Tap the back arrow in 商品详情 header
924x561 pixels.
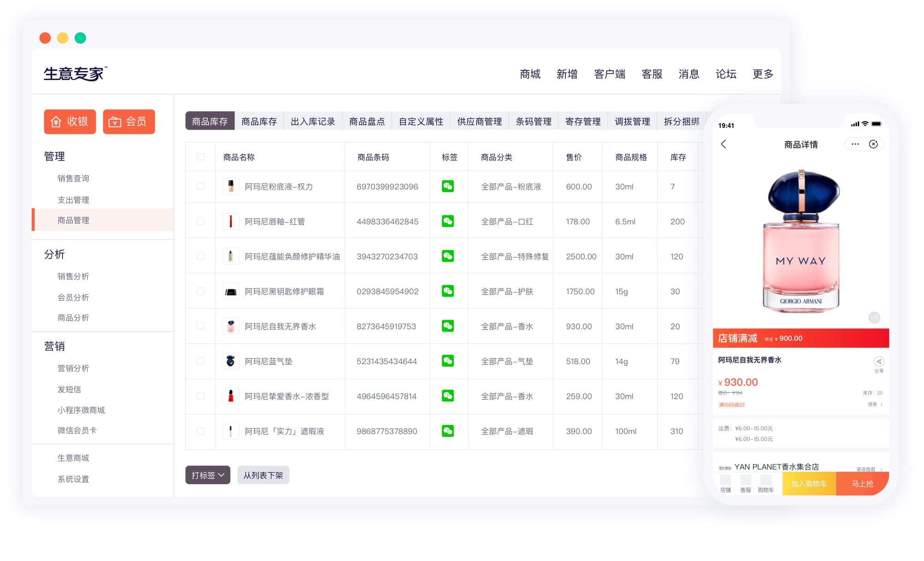tap(724, 144)
